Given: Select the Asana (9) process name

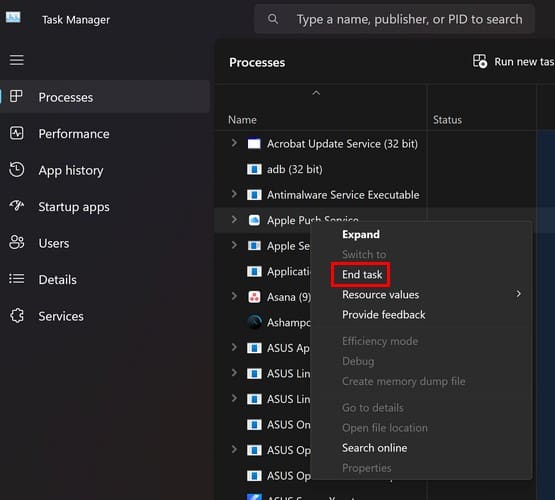Looking at the screenshot, I should 289,297.
